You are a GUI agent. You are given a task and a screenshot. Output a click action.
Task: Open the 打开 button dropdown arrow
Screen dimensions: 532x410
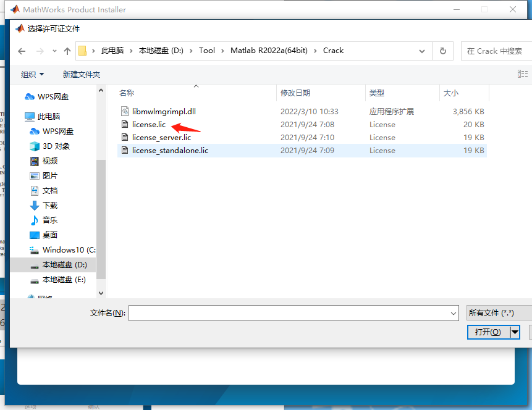[x=515, y=332]
